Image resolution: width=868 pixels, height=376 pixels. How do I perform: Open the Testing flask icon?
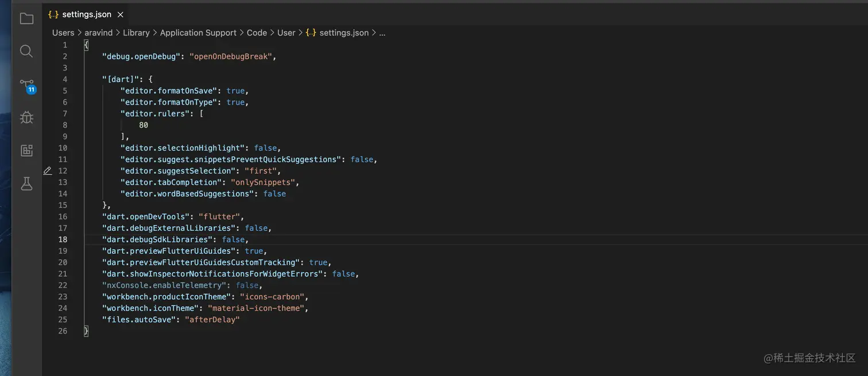[26, 184]
